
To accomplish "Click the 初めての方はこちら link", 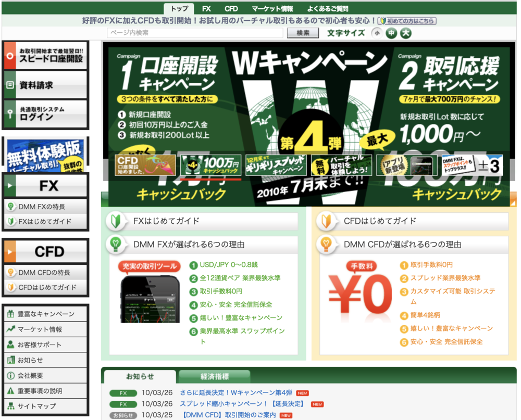I will click(x=407, y=21).
